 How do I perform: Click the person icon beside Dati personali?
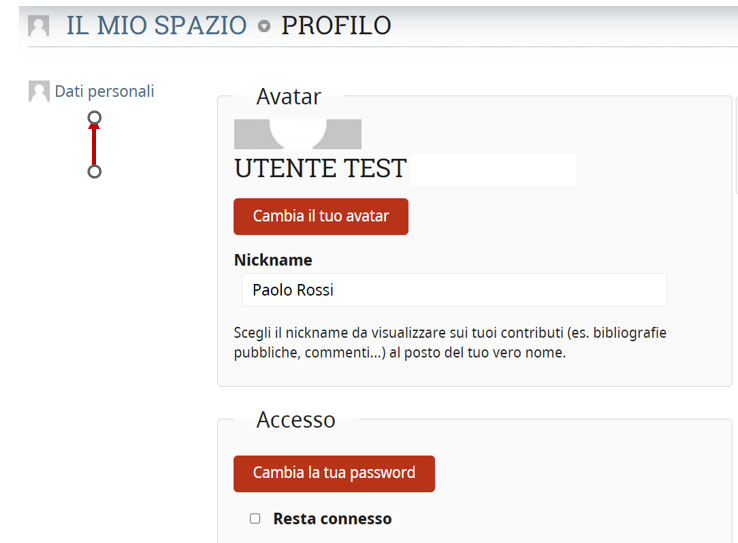[39, 92]
